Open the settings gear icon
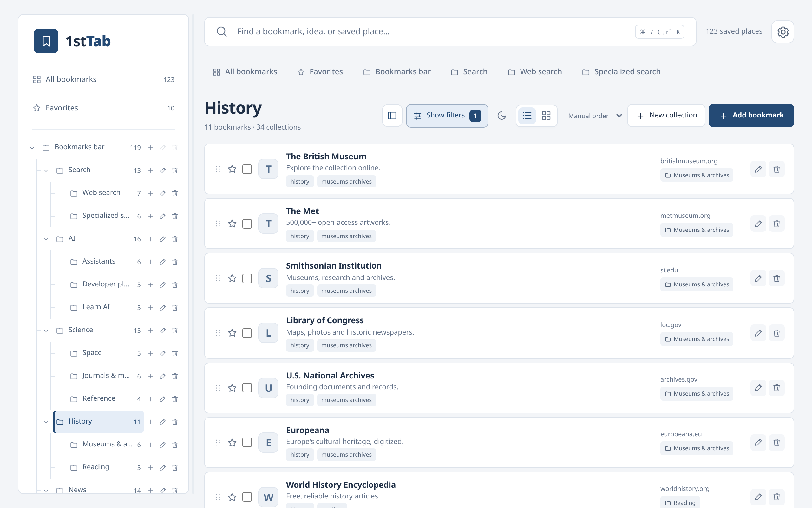The height and width of the screenshot is (508, 812). coord(783,32)
